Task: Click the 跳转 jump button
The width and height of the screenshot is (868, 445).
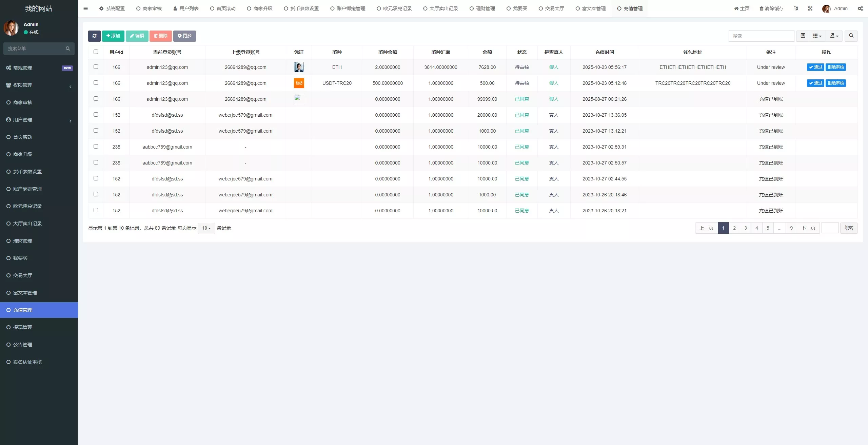Action: point(849,228)
